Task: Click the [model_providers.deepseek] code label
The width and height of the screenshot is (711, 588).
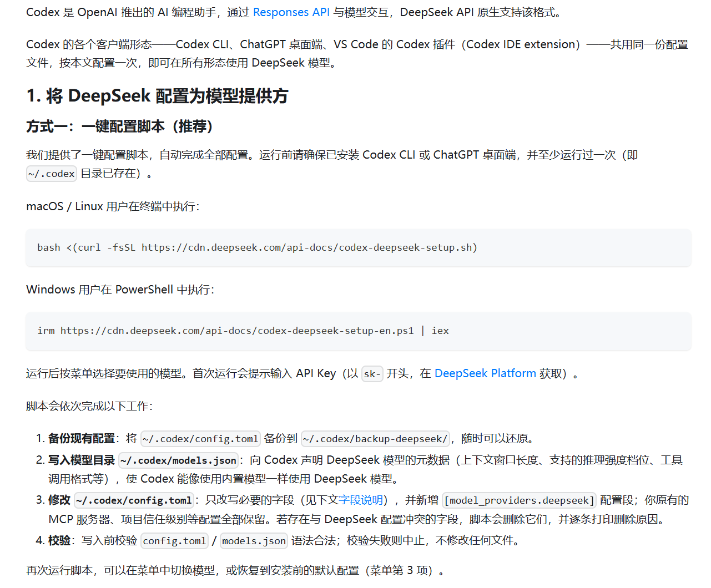Action: 520,500
